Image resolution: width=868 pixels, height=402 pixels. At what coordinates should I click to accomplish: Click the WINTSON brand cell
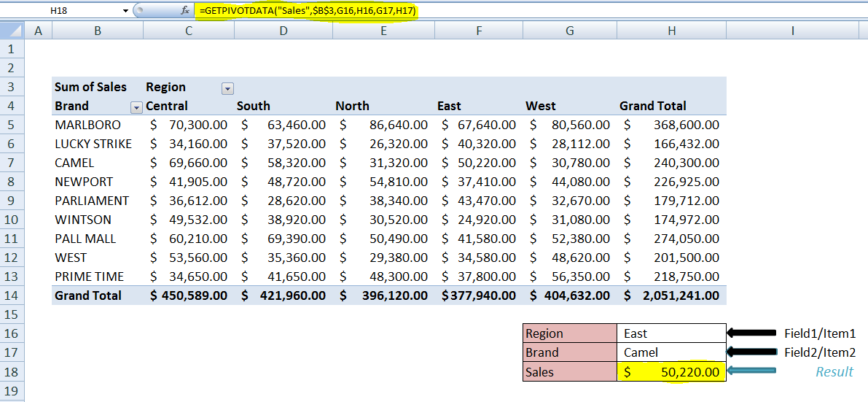98,220
